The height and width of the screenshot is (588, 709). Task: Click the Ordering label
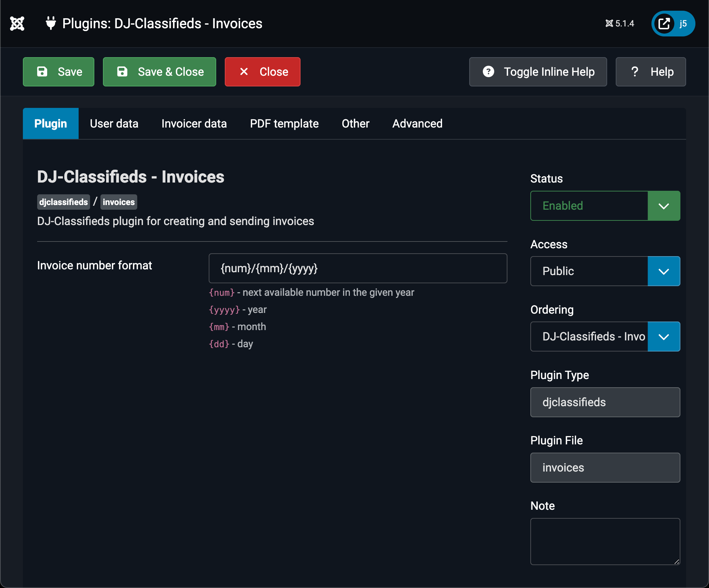552,310
